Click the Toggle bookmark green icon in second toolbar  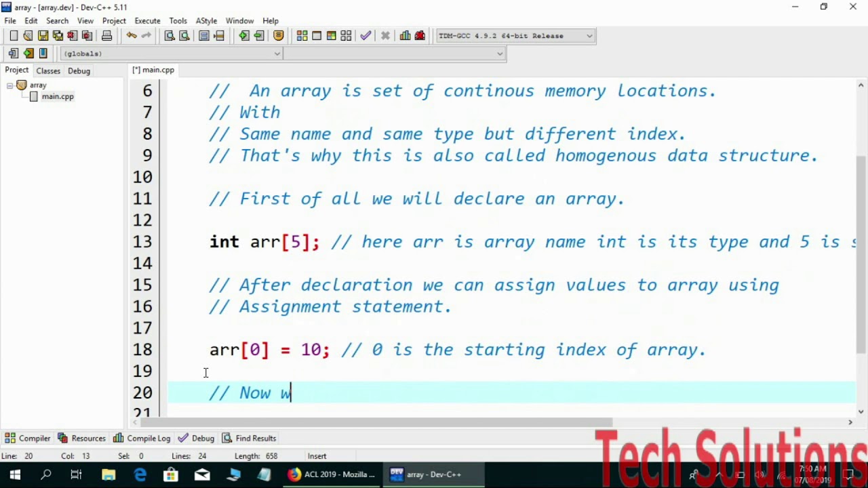pyautogui.click(x=28, y=54)
